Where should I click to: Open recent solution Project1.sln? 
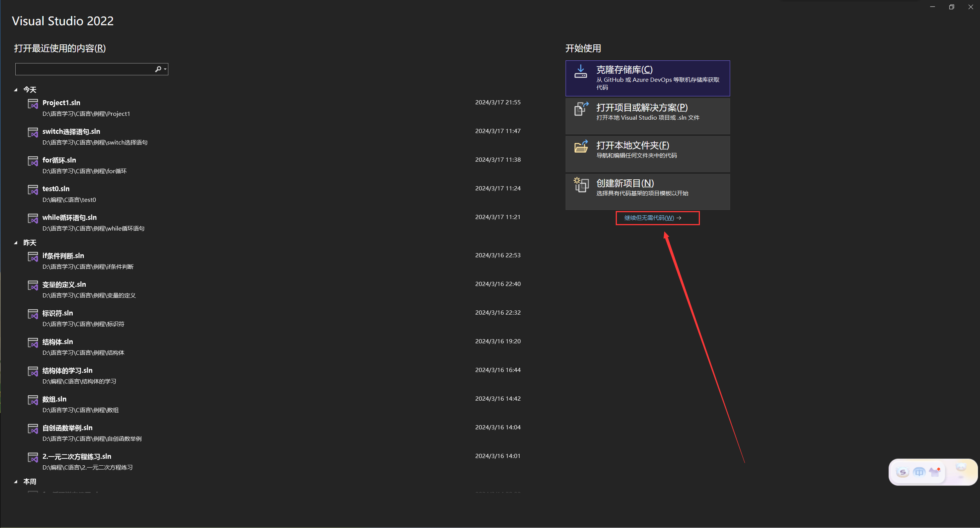pyautogui.click(x=274, y=108)
